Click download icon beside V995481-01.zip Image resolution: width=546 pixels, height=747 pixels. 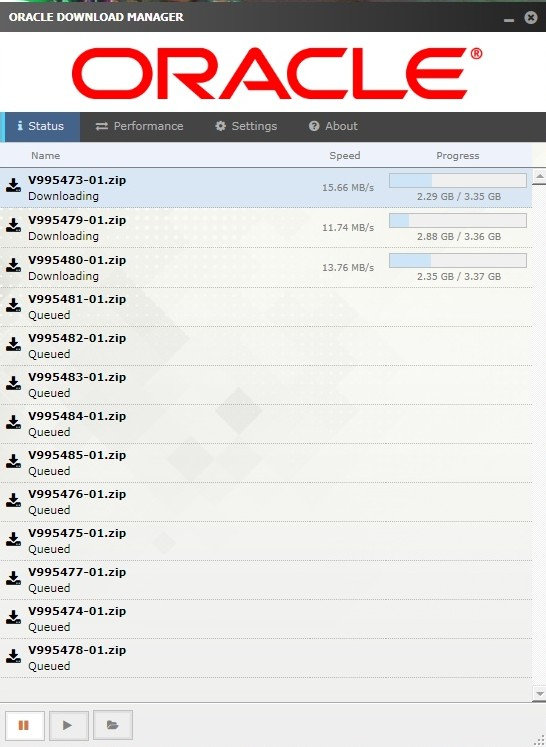point(13,305)
